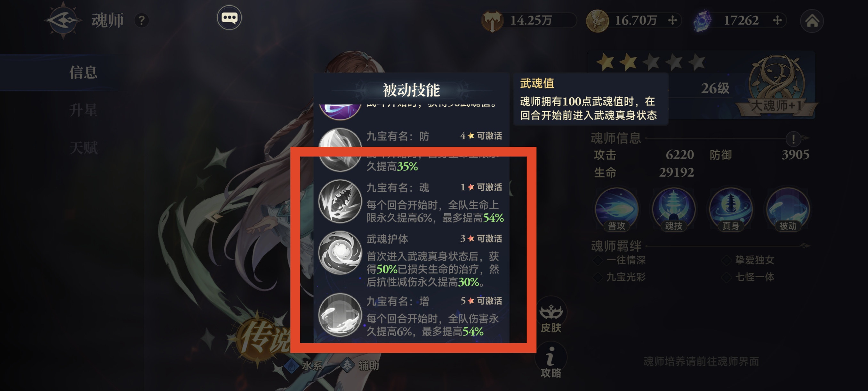Toggle the 一往情深 bond diamond

tap(598, 260)
